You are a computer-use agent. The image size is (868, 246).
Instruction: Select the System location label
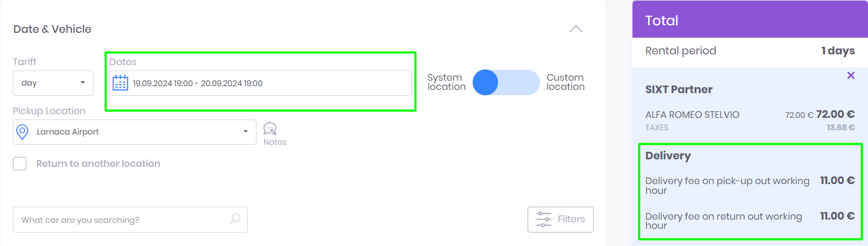446,82
